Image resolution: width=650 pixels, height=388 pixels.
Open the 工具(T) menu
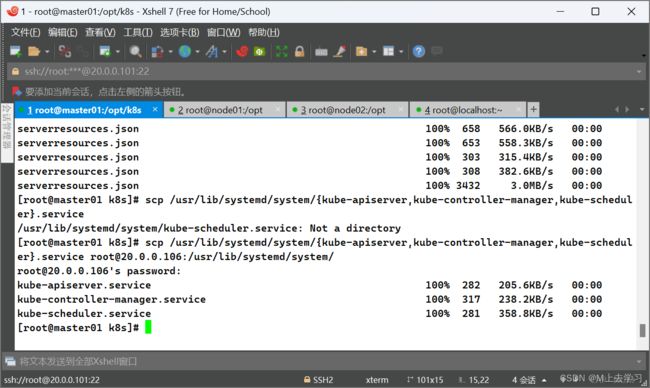(x=138, y=32)
